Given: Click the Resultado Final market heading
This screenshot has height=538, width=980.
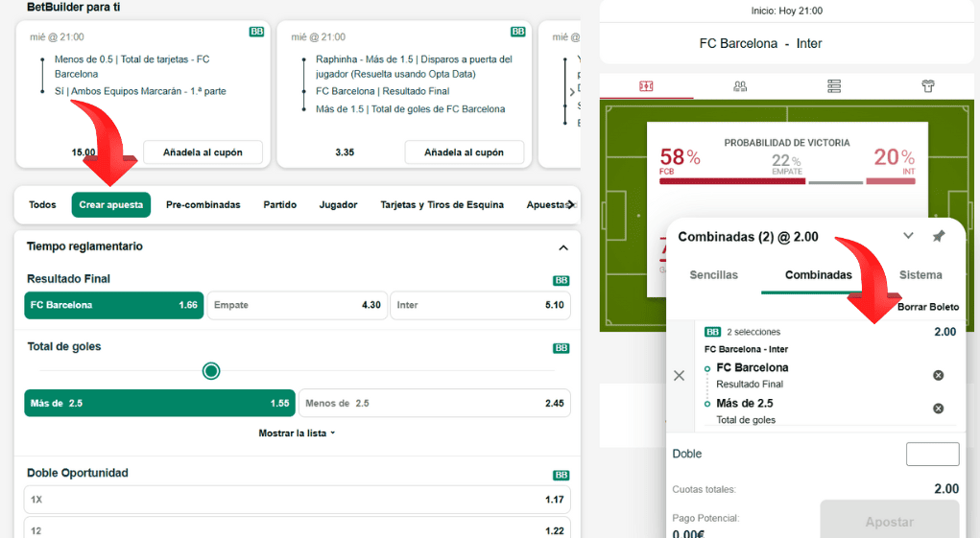Looking at the screenshot, I should pyautogui.click(x=68, y=279).
